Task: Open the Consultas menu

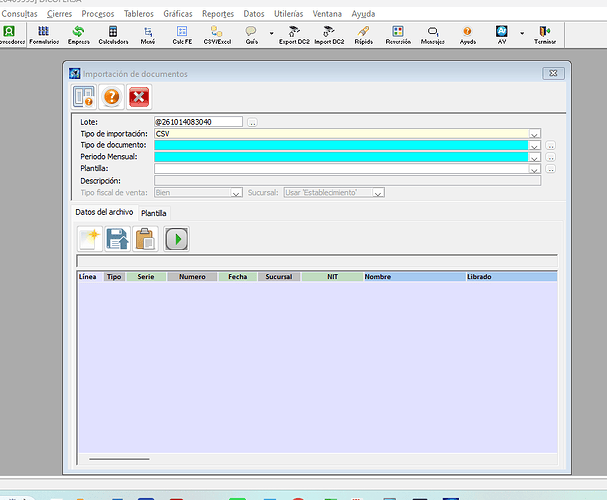Action: coord(19,14)
